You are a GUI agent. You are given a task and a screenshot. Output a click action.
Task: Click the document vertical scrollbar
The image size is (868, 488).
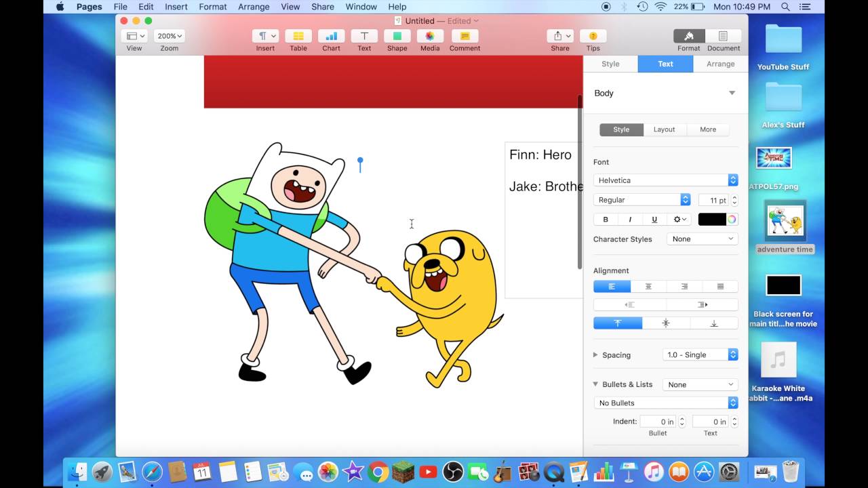pyautogui.click(x=580, y=182)
